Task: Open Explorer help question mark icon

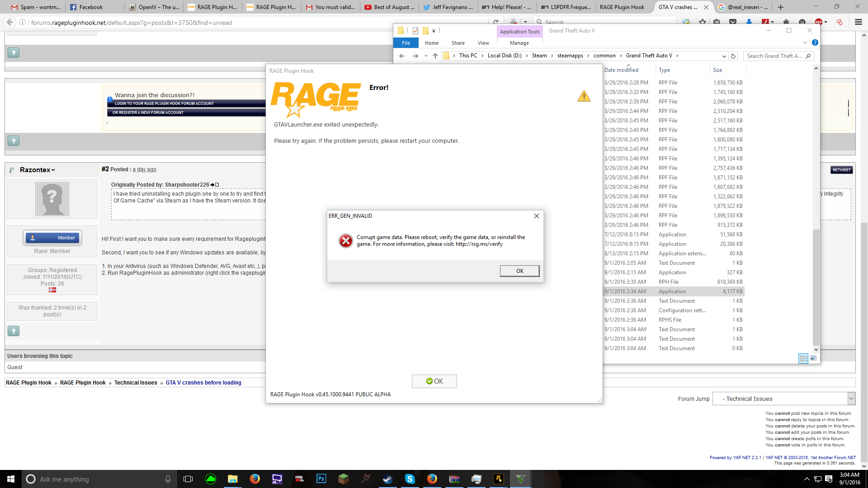Action: 815,42
